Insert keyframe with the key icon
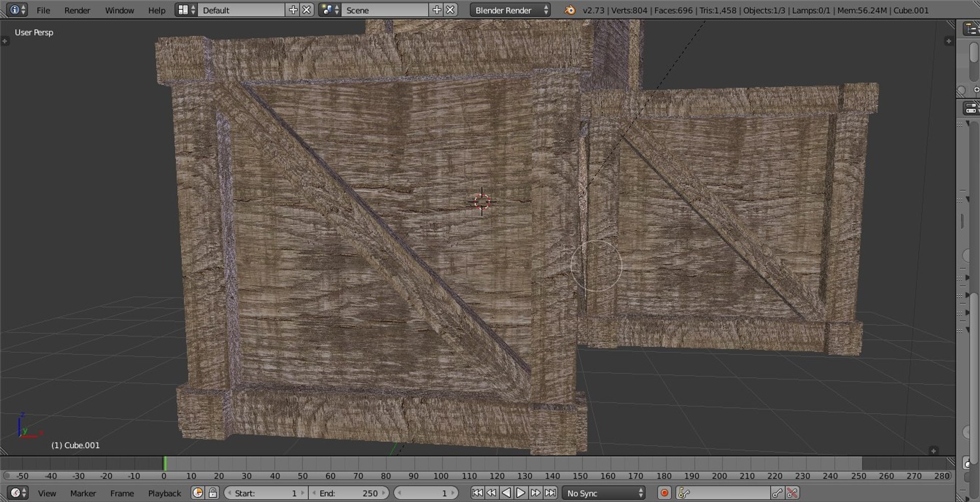 coord(777,493)
